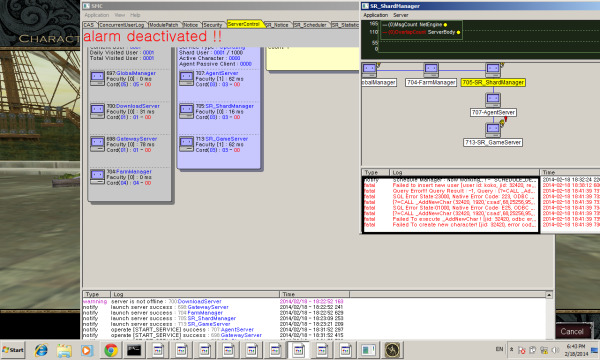Click the SR_ShardManager window title bar
This screenshot has height=360, width=600.
click(480, 6)
